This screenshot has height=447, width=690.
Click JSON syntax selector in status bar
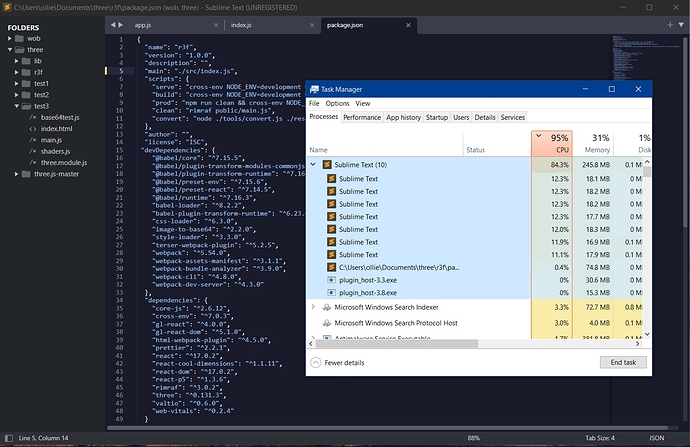pos(657,438)
